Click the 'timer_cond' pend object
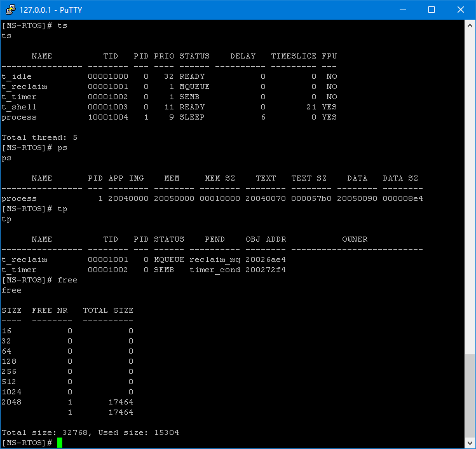Screen dimensions: 476x449 (215, 270)
